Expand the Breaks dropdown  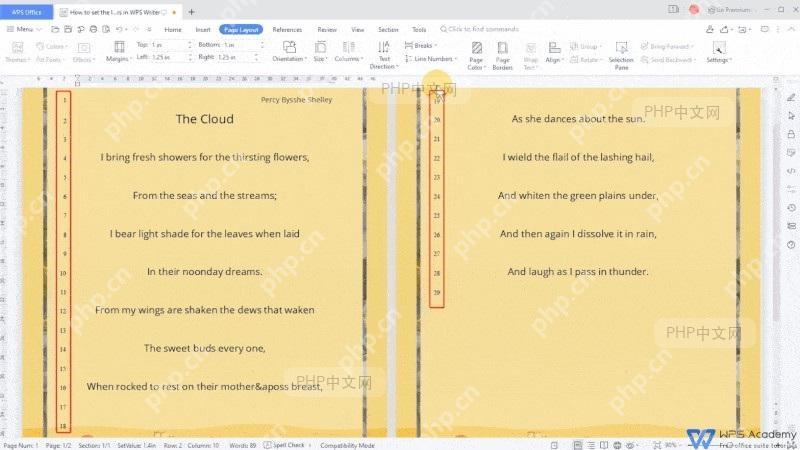coord(421,45)
